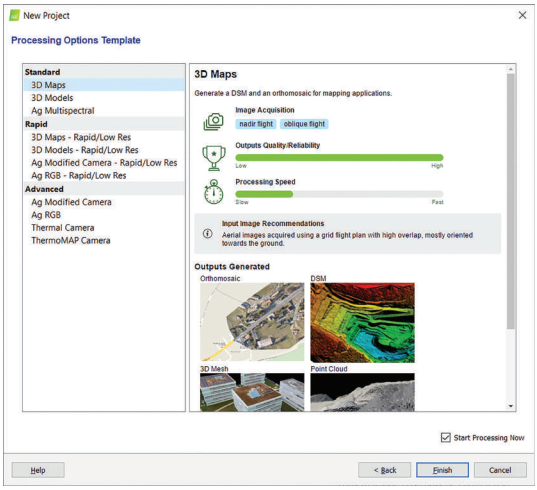
Task: Click the DSM output thumbnail
Action: pyautogui.click(x=362, y=323)
